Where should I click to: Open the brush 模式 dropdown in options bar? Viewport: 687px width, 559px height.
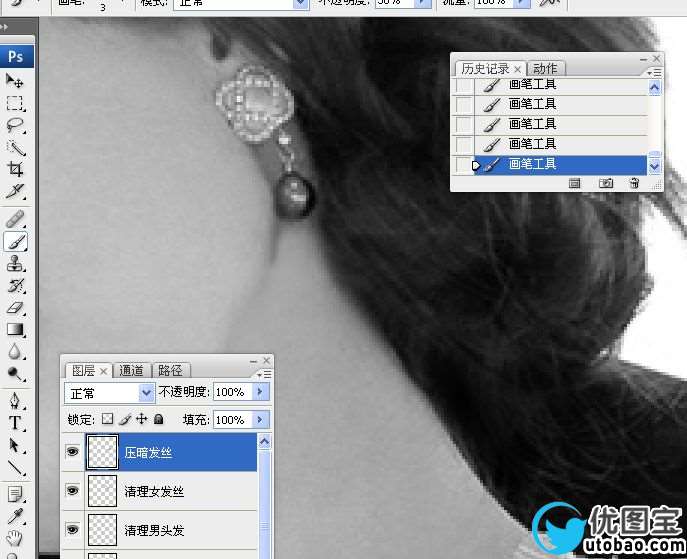tap(300, 3)
